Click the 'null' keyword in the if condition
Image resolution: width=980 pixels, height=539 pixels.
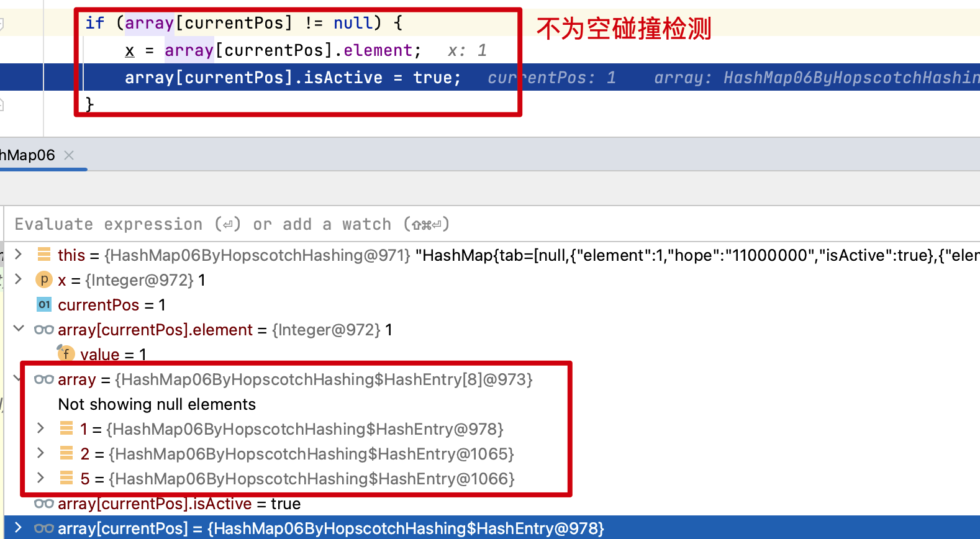point(353,23)
